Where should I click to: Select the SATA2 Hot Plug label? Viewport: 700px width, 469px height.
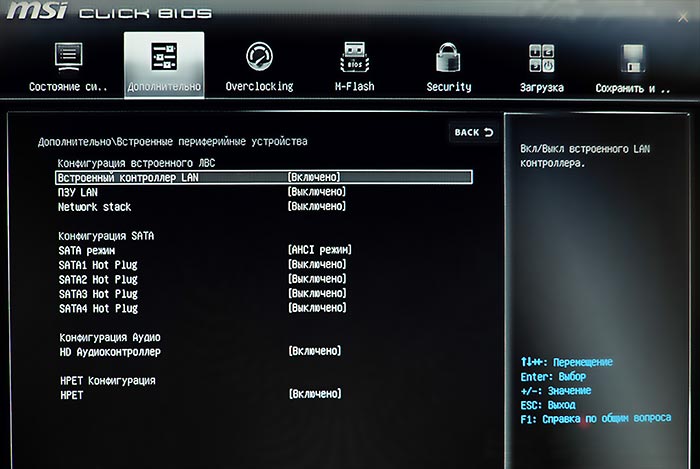point(98,280)
